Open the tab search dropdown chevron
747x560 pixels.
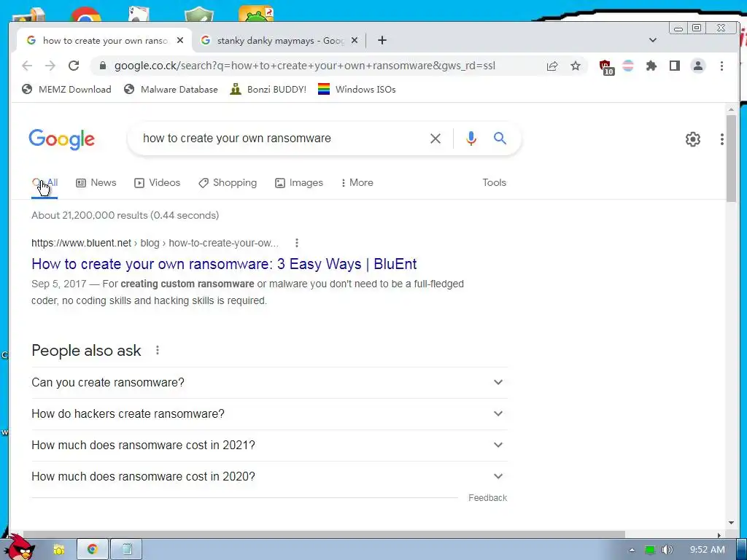point(653,40)
